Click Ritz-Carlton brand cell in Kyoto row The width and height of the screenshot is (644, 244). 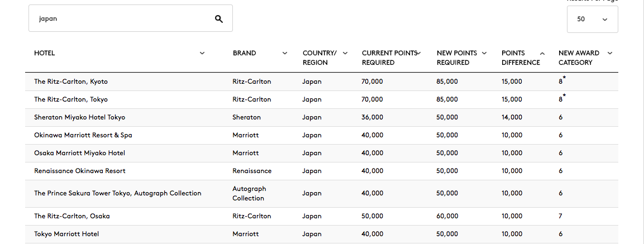pos(252,82)
